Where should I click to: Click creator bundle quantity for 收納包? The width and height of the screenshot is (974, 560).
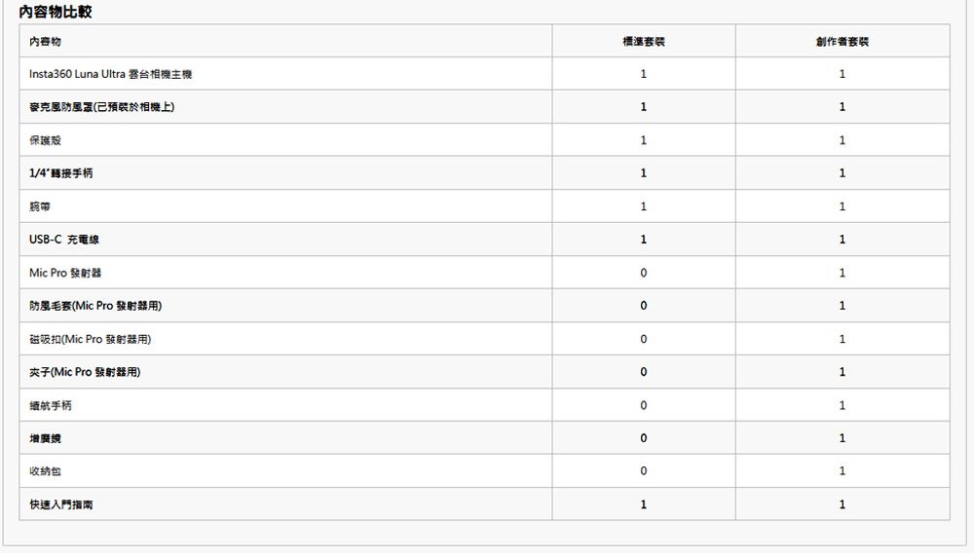(843, 471)
